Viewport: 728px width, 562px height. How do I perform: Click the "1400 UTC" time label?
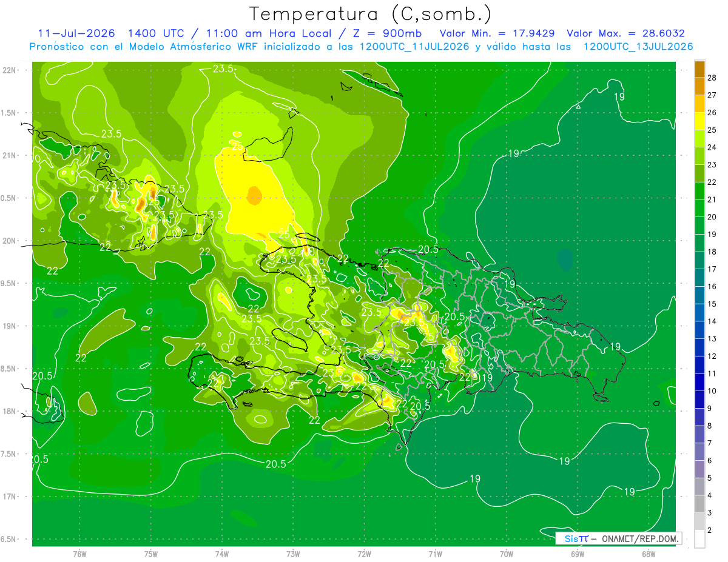pos(157,33)
